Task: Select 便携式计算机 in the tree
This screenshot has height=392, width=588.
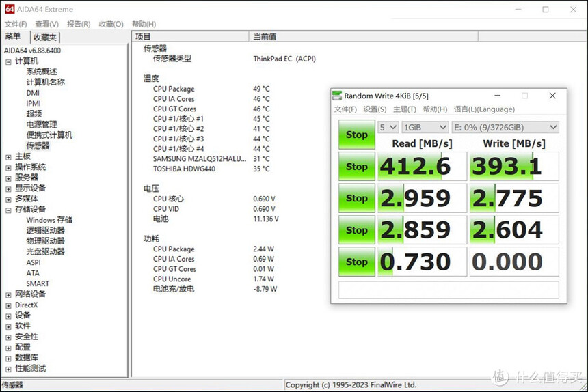Action: (x=49, y=135)
